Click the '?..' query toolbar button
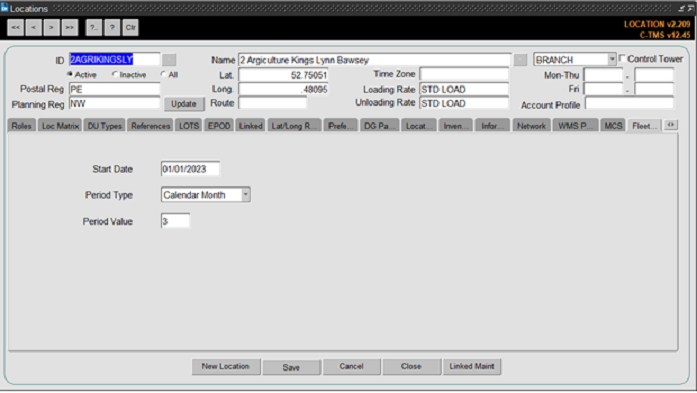 click(x=94, y=28)
